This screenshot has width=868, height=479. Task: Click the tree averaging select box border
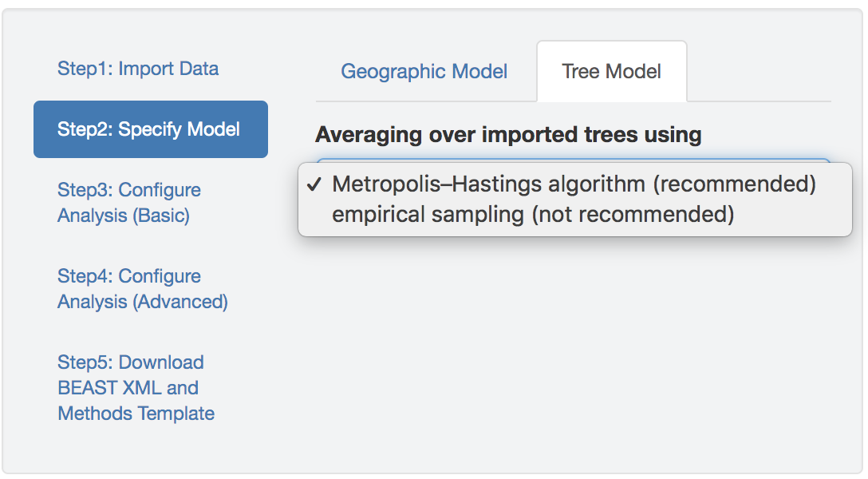[x=573, y=160]
